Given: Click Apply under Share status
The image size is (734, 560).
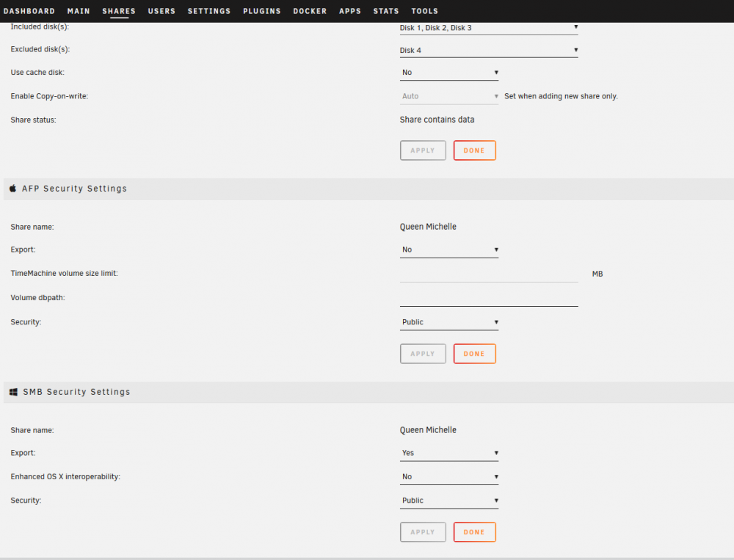Looking at the screenshot, I should (423, 150).
